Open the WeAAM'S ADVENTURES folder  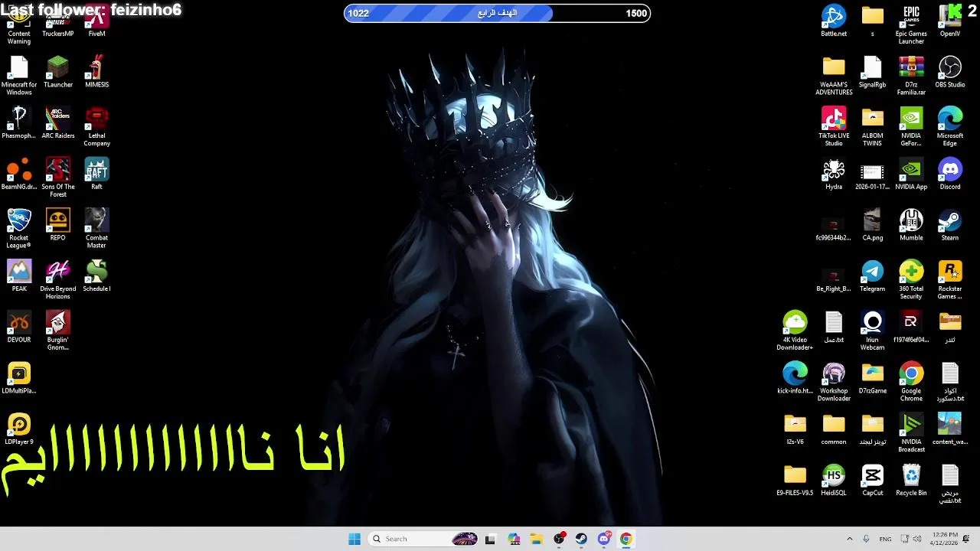pyautogui.click(x=833, y=75)
